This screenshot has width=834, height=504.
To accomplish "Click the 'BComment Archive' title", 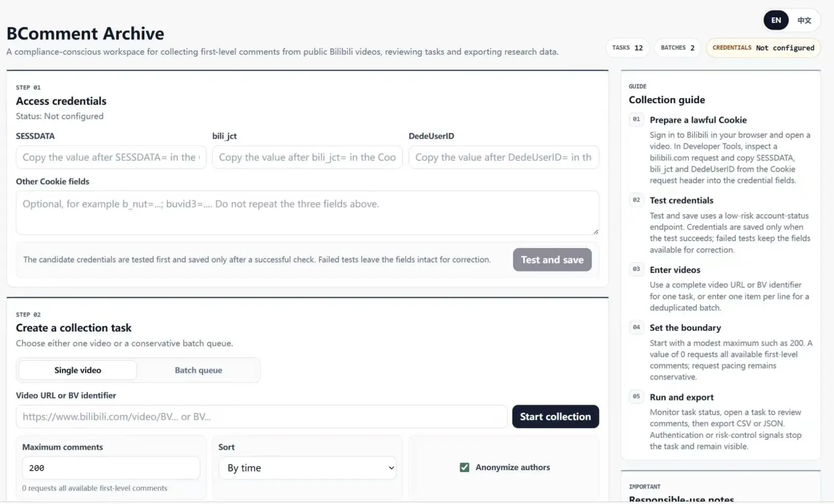I will tap(85, 33).
